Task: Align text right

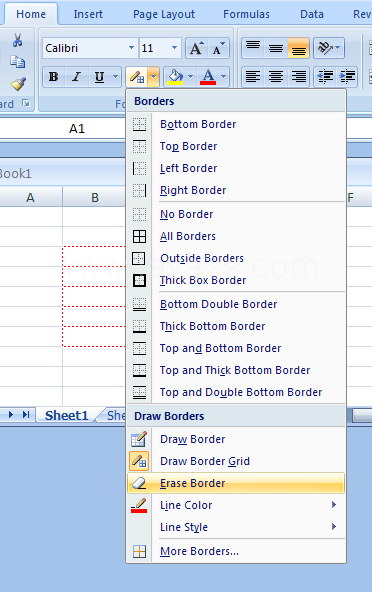Action: tap(298, 77)
